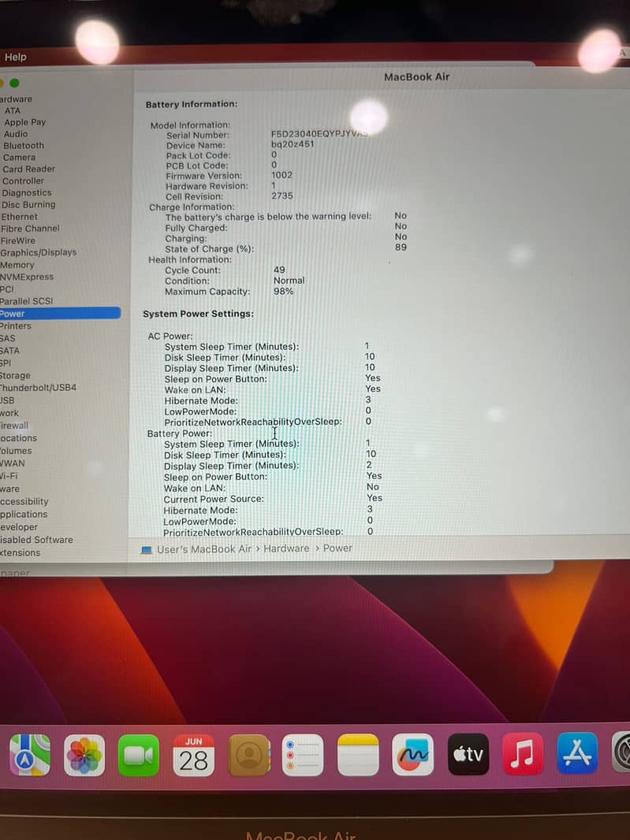This screenshot has height=840, width=630.
Task: Open Reminders app in Dock
Action: [304, 755]
